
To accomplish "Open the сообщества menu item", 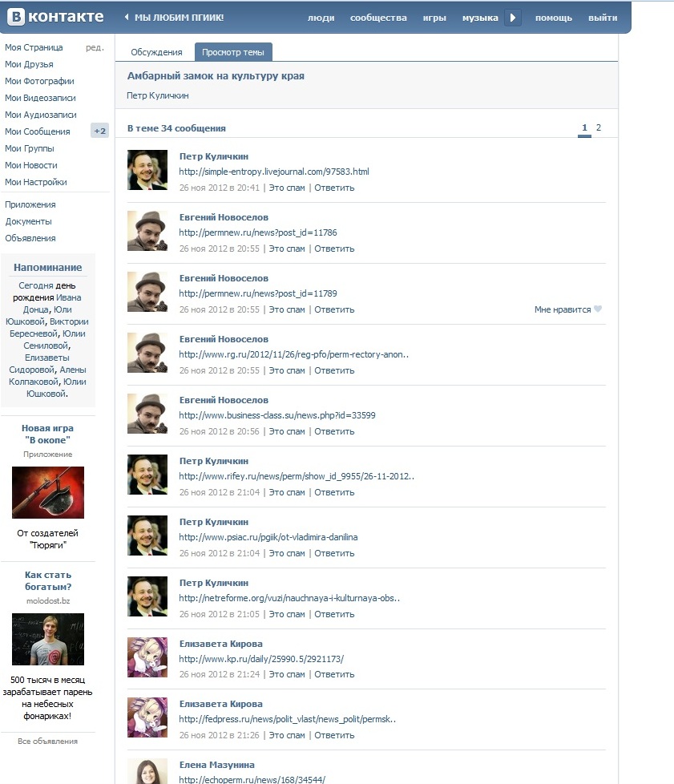I will tap(378, 18).
